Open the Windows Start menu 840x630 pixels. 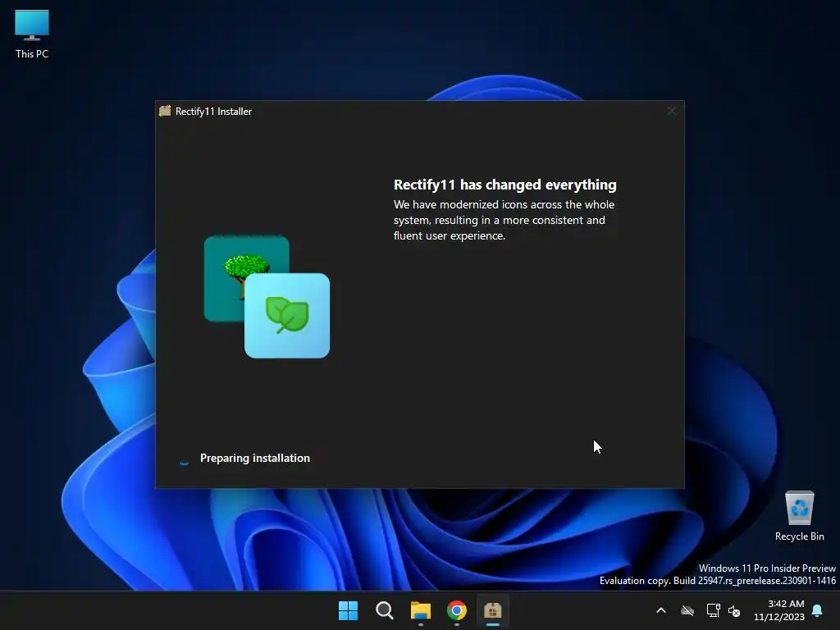tap(348, 610)
